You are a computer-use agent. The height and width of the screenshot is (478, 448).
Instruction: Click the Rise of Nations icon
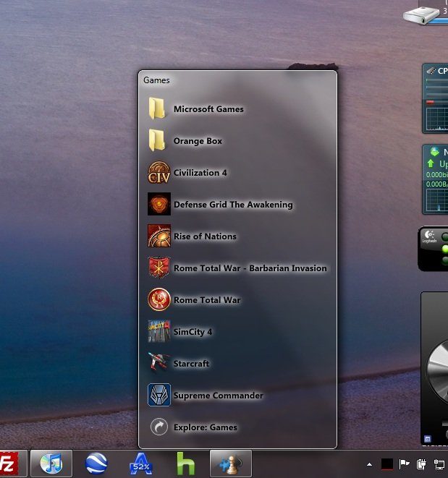pyautogui.click(x=159, y=236)
